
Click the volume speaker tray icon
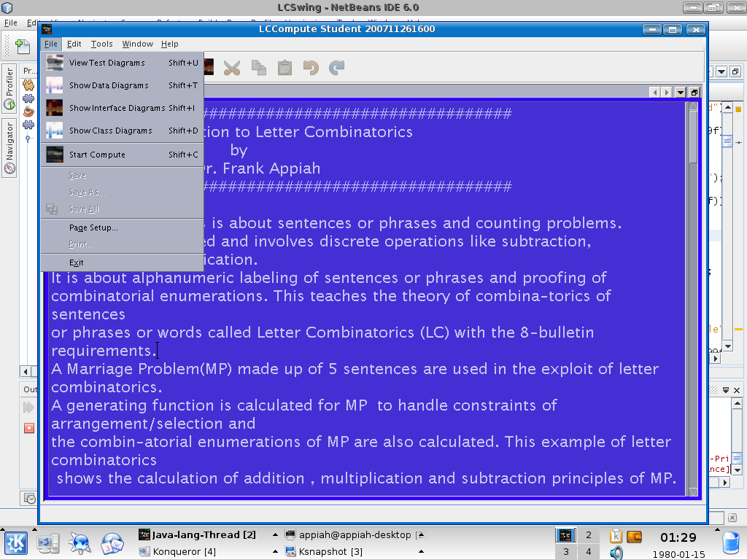click(x=616, y=553)
